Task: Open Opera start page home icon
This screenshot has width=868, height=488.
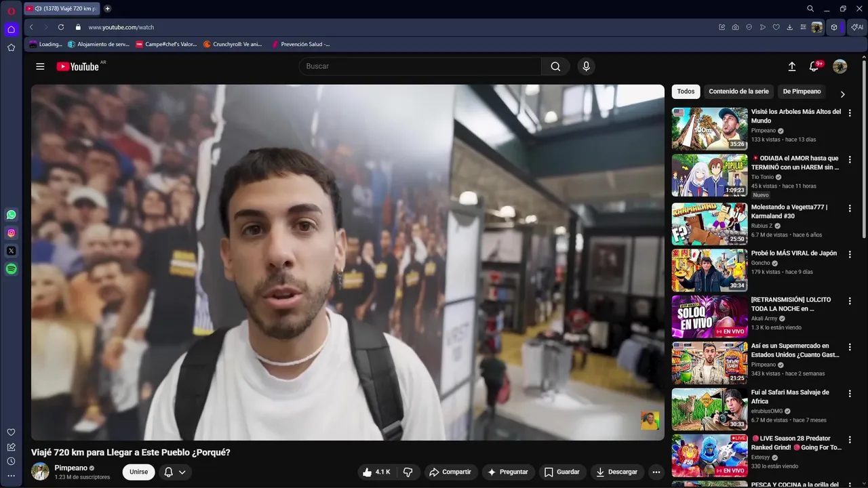Action: [11, 29]
